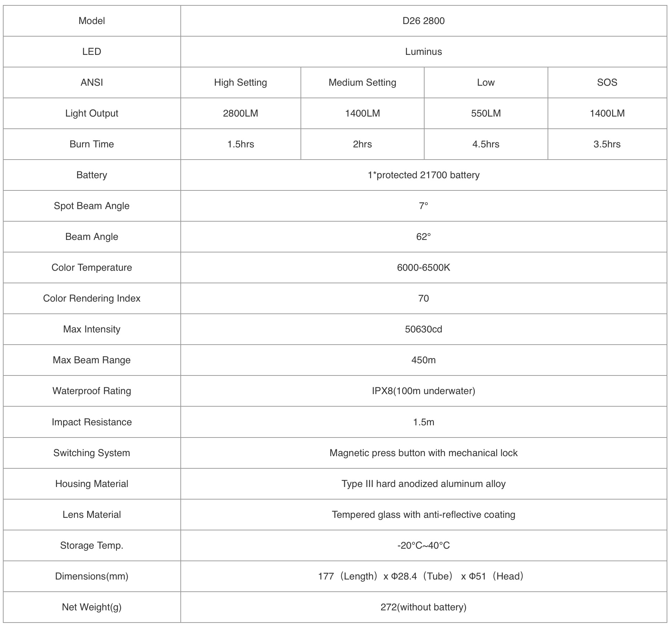This screenshot has width=672, height=629.
Task: Click the D26 2800 model value
Action: tap(423, 21)
